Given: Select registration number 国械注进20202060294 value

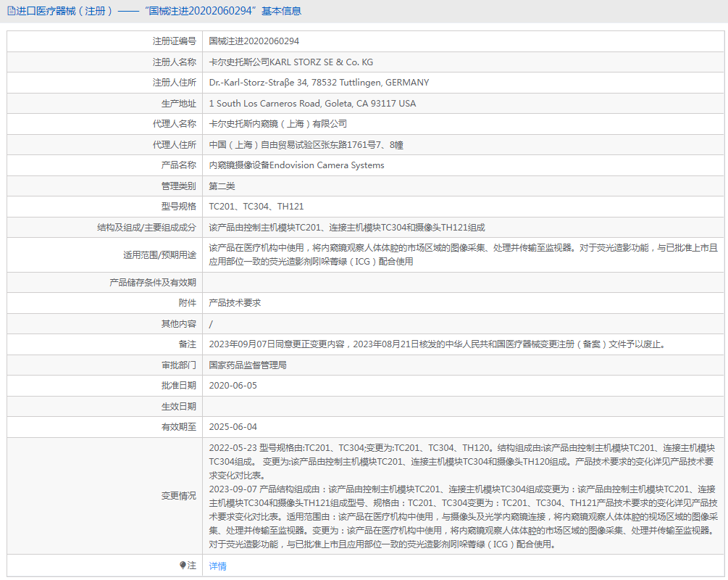Looking at the screenshot, I should [x=254, y=41].
